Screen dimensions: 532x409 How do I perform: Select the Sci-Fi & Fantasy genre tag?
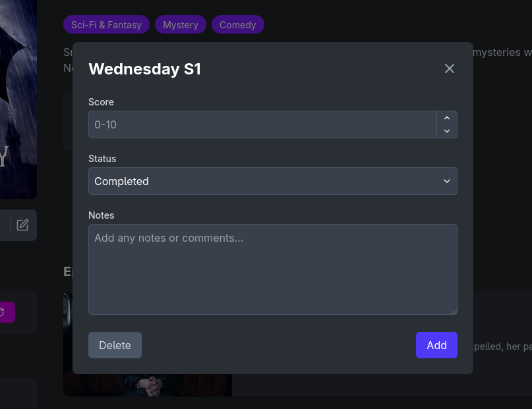tap(106, 25)
